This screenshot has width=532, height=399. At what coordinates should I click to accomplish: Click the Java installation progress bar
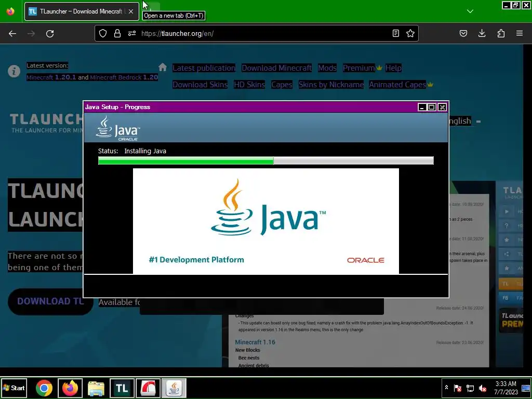(265, 161)
